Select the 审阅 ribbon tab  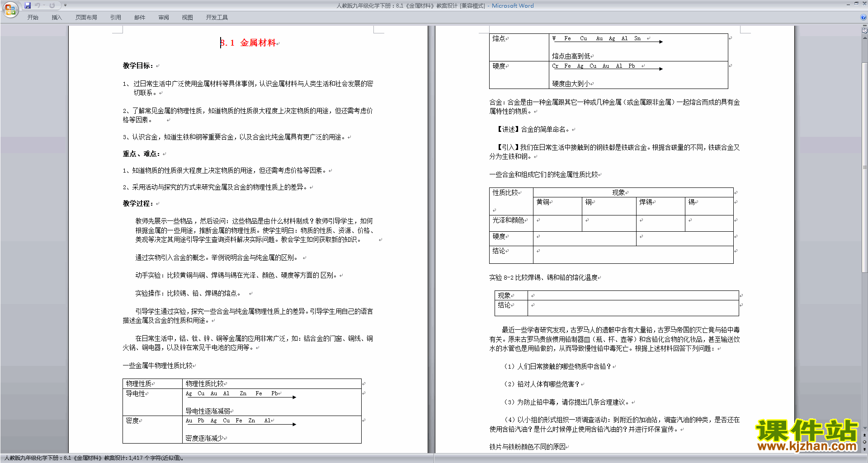click(x=164, y=18)
